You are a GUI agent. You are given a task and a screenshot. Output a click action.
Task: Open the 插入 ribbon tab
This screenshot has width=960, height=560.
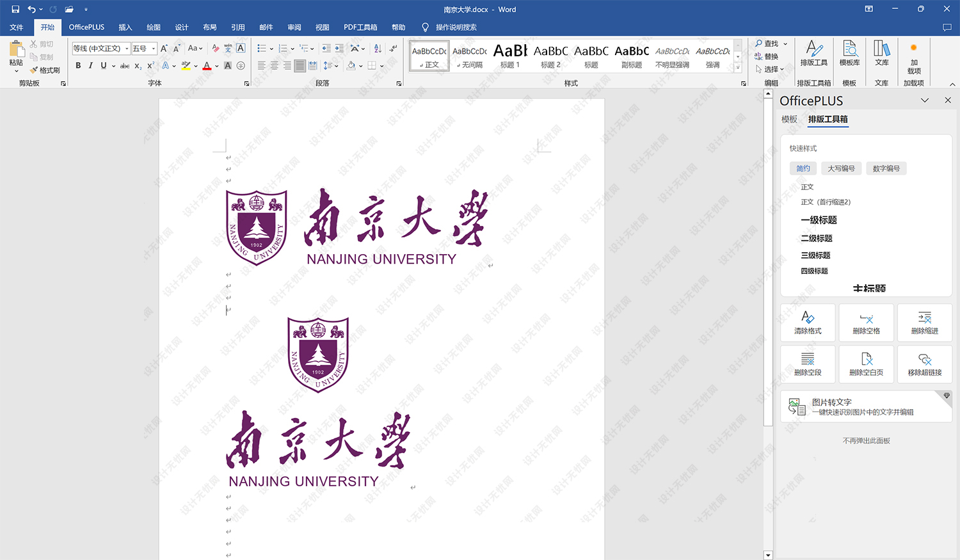pyautogui.click(x=125, y=27)
